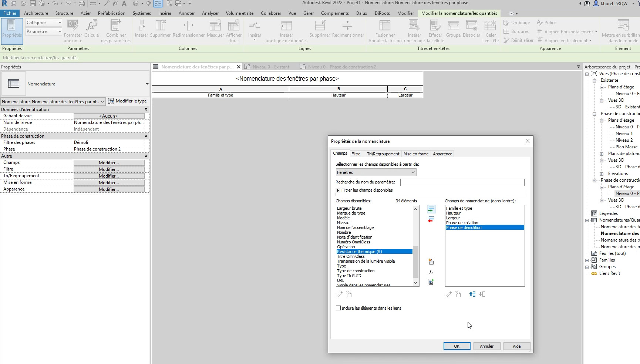This screenshot has width=640, height=364.
Task: Click the available fields list scrollbar down arrow
Action: coord(416,283)
